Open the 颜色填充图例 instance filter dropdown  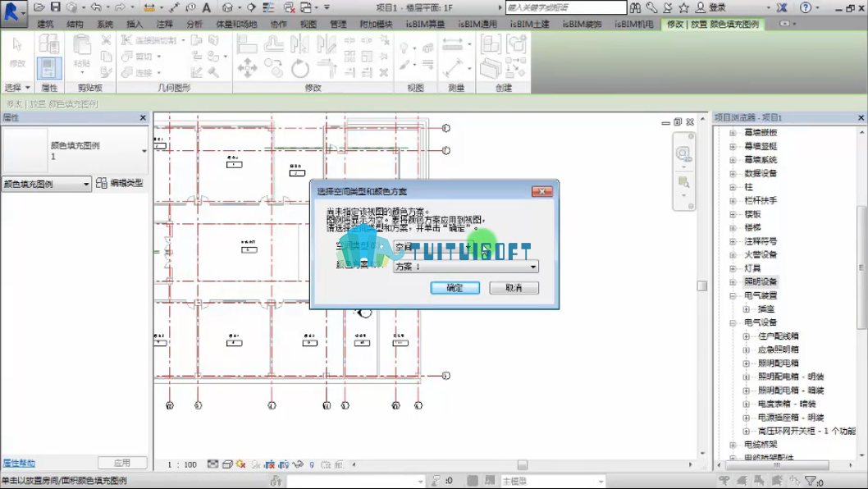(x=46, y=184)
